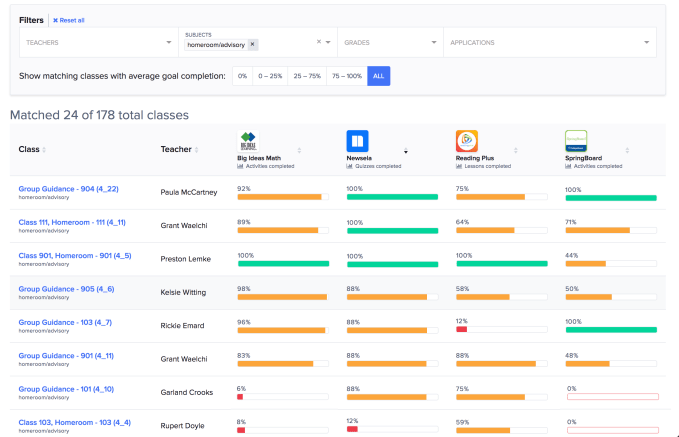679x437 pixels.
Task: Open Group Guidance - 901 (4_11) class
Action: pyautogui.click(x=66, y=356)
